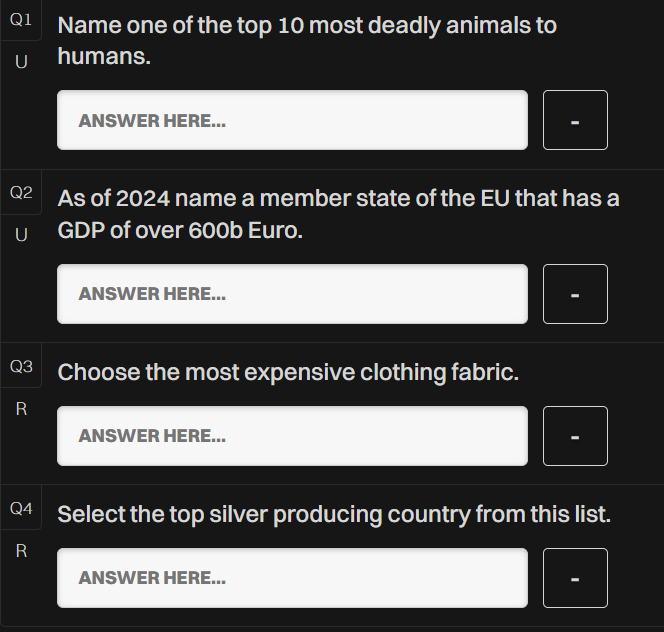Click the deadly animals question text

coord(307,41)
